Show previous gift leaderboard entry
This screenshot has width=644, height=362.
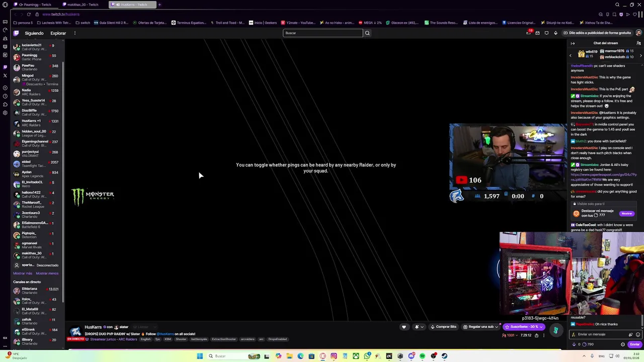click(571, 55)
